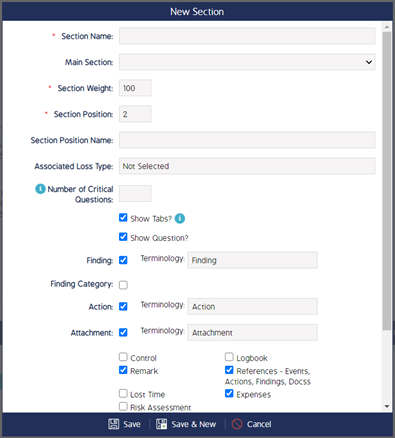Click the Cancel button label
The width and height of the screenshot is (395, 438).
(x=259, y=424)
